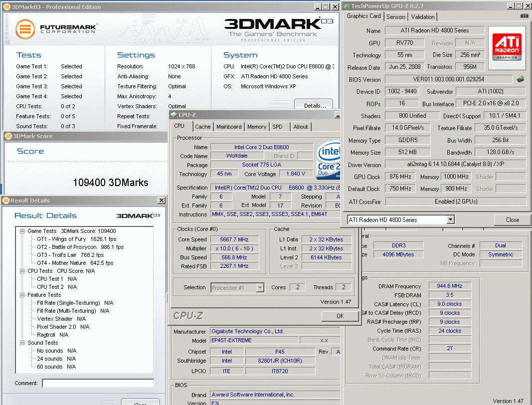This screenshot has width=532, height=405.
Task: Click the 3DMark Score window icon
Action: (8, 136)
